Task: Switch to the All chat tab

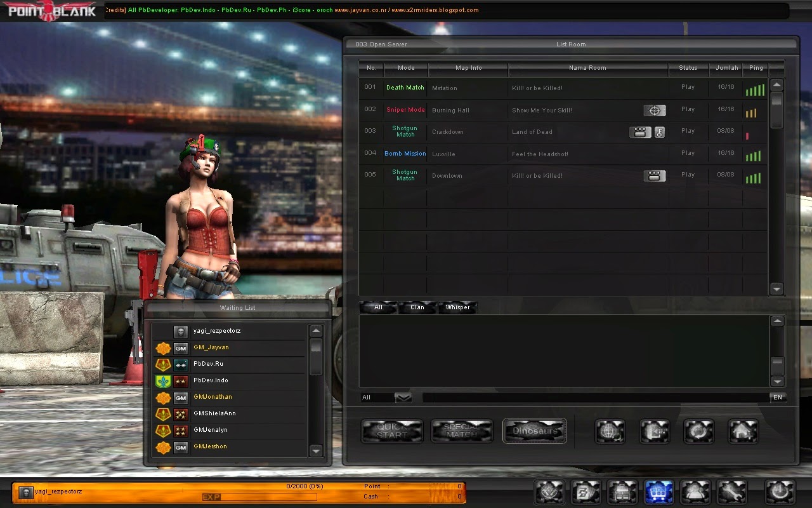Action: point(378,307)
